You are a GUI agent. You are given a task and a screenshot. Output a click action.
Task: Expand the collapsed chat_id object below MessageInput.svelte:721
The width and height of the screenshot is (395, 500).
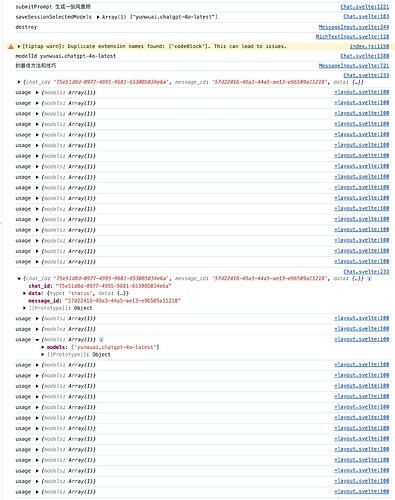tap(19, 82)
